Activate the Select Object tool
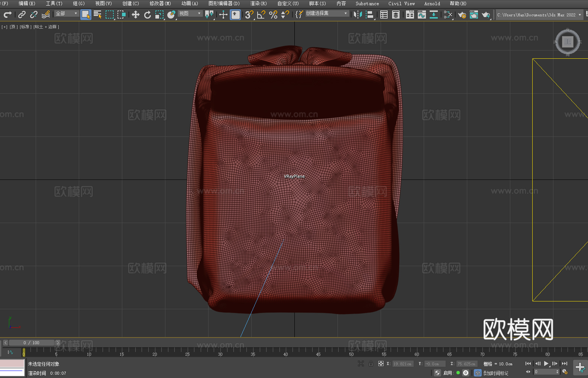588x378 pixels. pyautogui.click(x=86, y=14)
